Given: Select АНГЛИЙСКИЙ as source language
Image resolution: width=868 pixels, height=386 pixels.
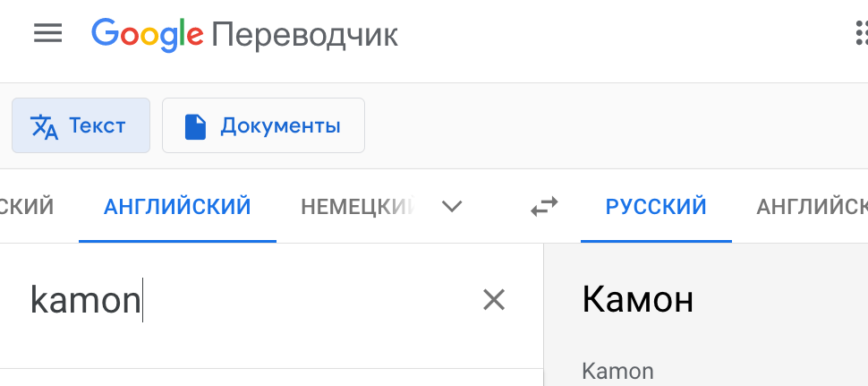Looking at the screenshot, I should click(177, 207).
